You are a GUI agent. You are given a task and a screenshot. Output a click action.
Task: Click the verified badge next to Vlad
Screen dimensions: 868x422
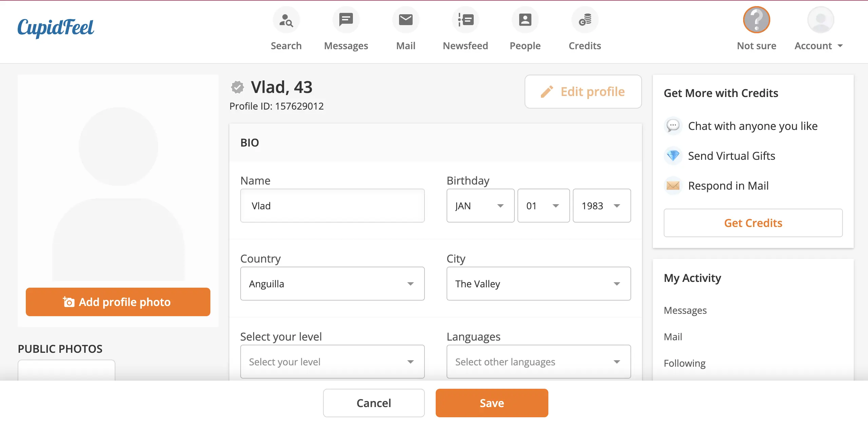(238, 87)
